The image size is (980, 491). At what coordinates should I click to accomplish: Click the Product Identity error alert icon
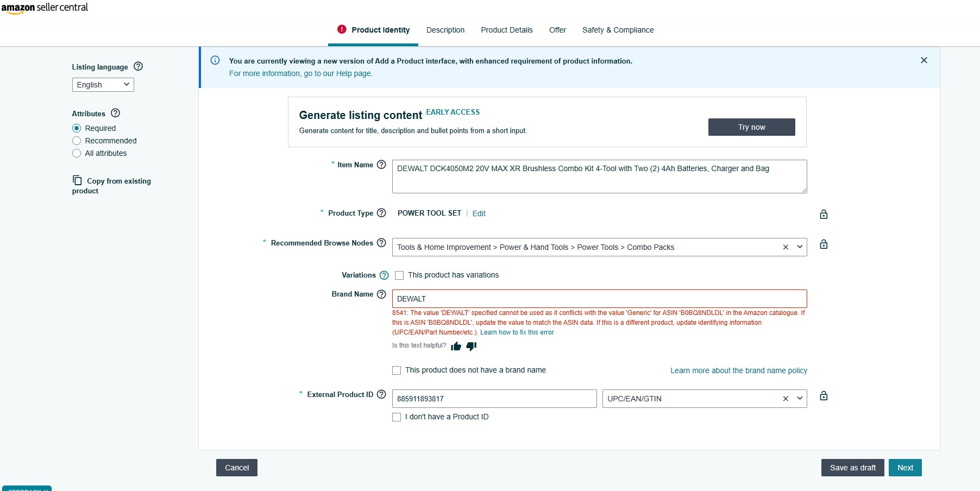[342, 29]
